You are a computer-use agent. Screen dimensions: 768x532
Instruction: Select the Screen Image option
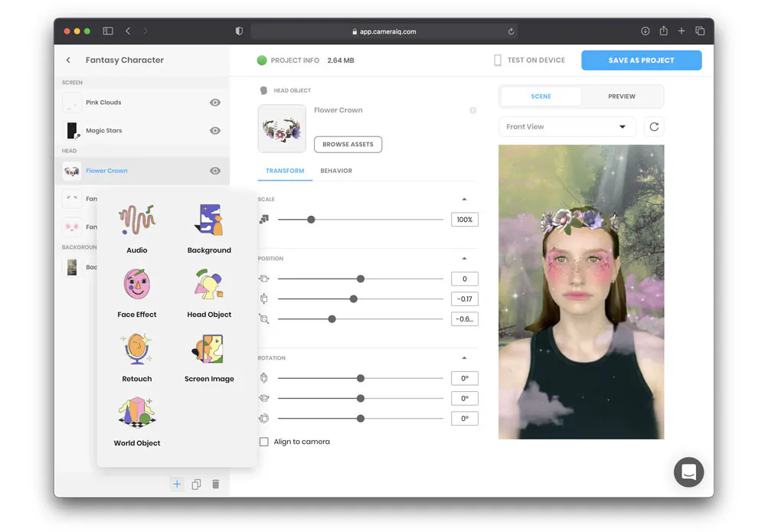209,357
